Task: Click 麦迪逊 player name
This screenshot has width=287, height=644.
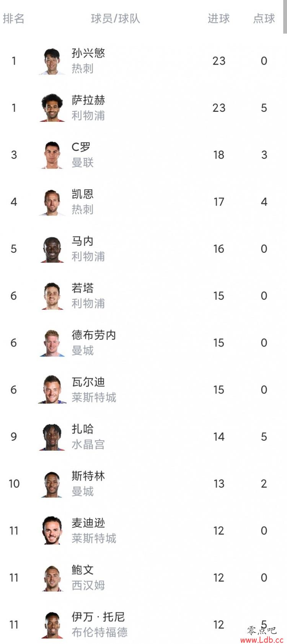Action: click(88, 523)
